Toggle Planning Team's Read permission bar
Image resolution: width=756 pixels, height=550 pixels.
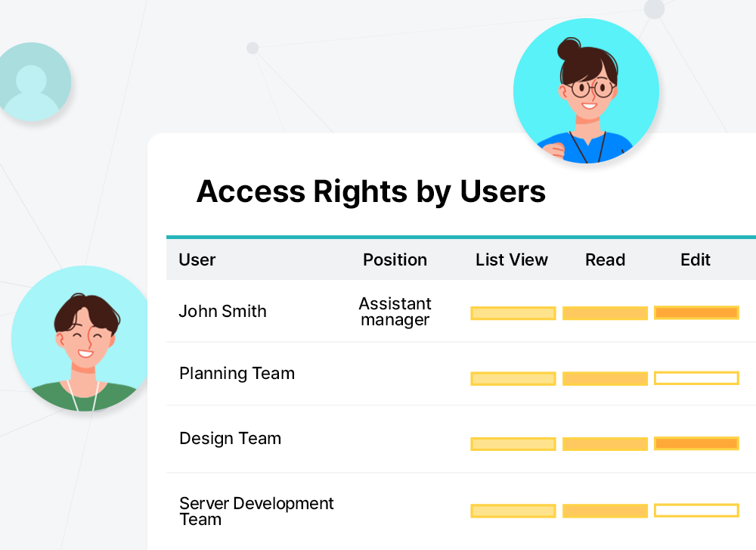point(605,379)
